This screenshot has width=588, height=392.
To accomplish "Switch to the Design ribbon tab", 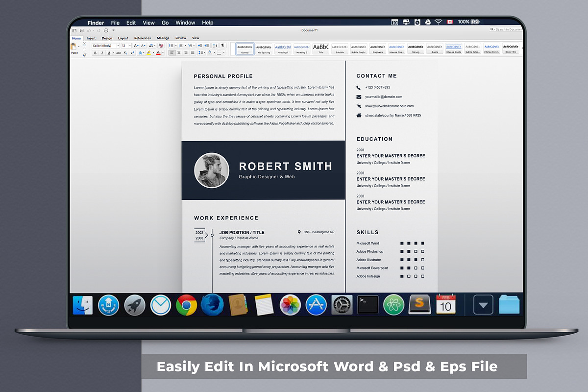I will (107, 38).
